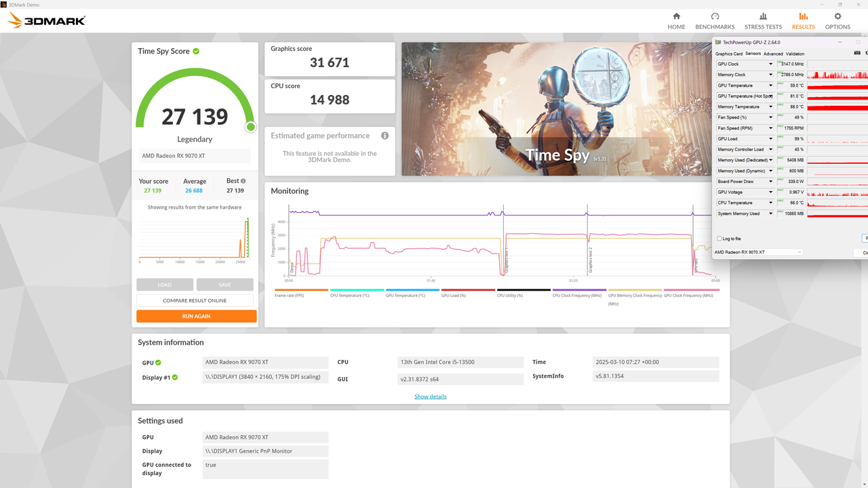The height and width of the screenshot is (488, 868).
Task: Switch to the Sensors tab in GPU-Z
Action: click(x=753, y=54)
